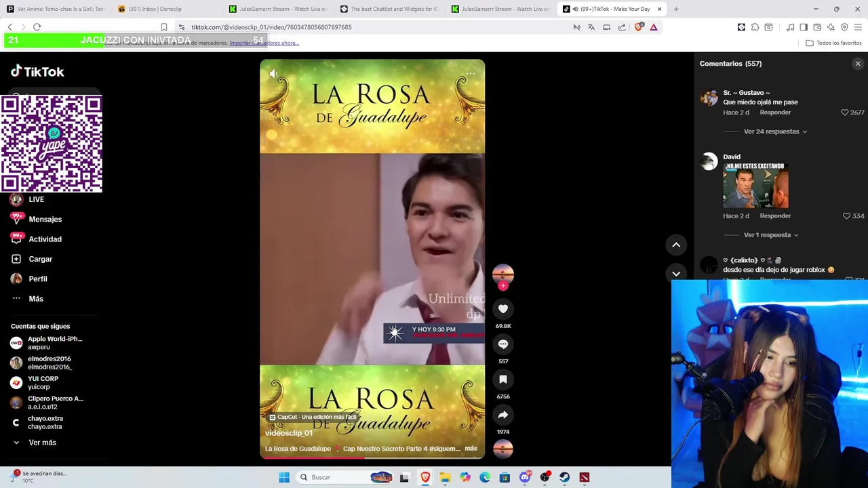This screenshot has width=868, height=488.
Task: Go to the previous video with up arrow
Action: (x=676, y=245)
